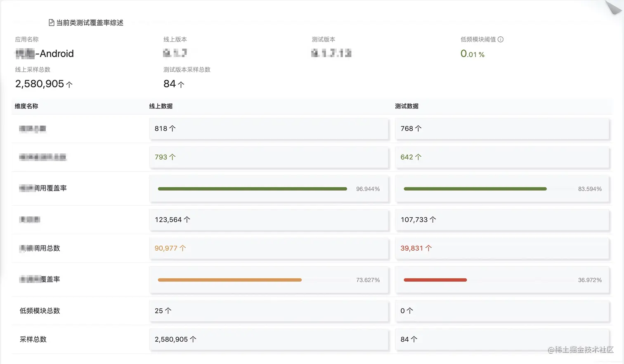Click the 线上数据 column header

161,106
